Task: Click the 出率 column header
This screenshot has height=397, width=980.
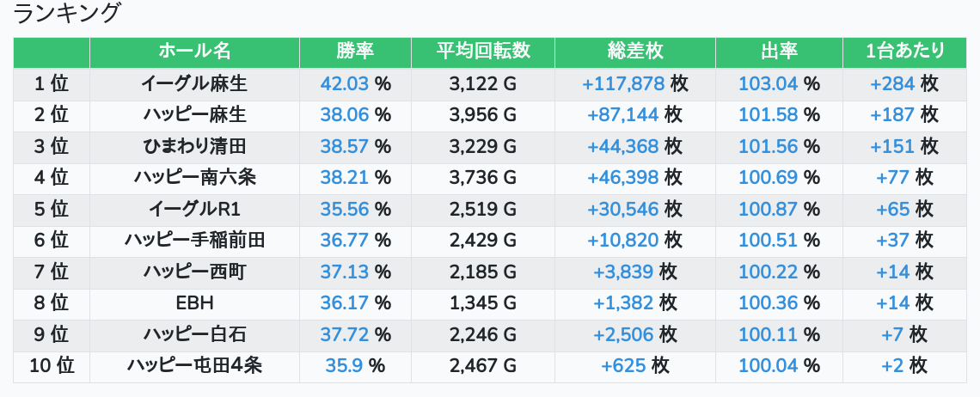Action: [779, 52]
